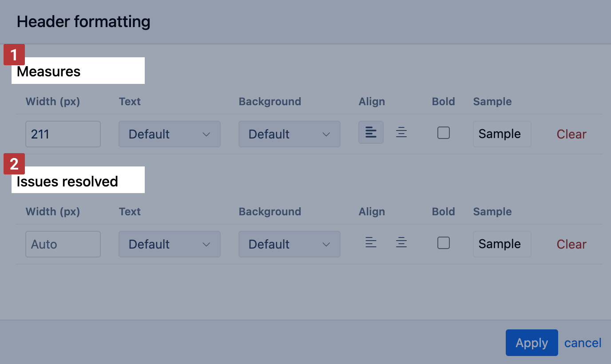Screen dimensions: 611x364
Task: Click red marker badge number 1
Action: coord(14,55)
